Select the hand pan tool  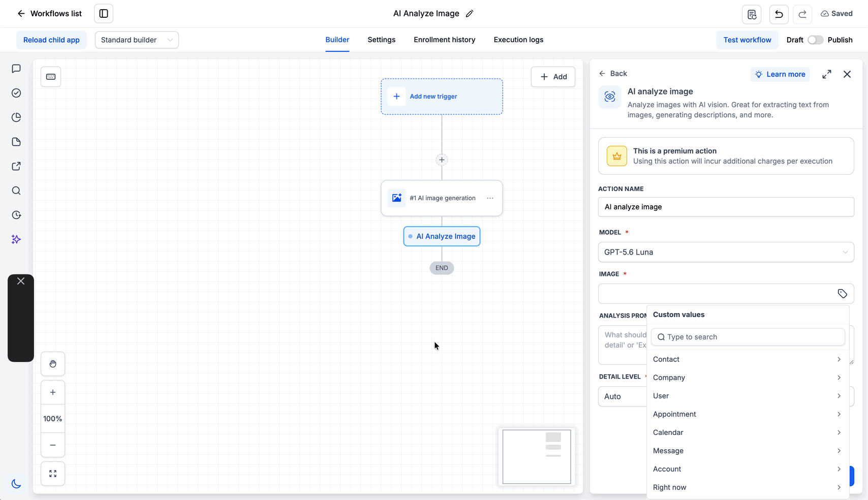pos(53,364)
